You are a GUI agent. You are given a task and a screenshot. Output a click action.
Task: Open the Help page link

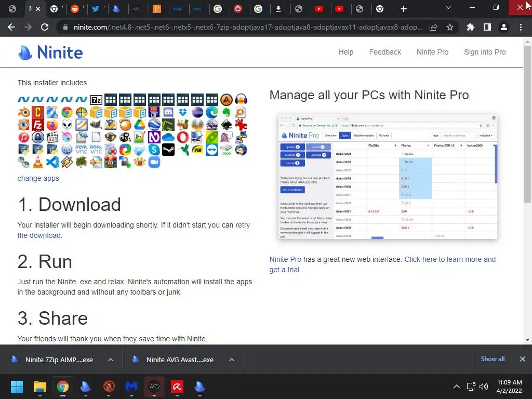(345, 52)
